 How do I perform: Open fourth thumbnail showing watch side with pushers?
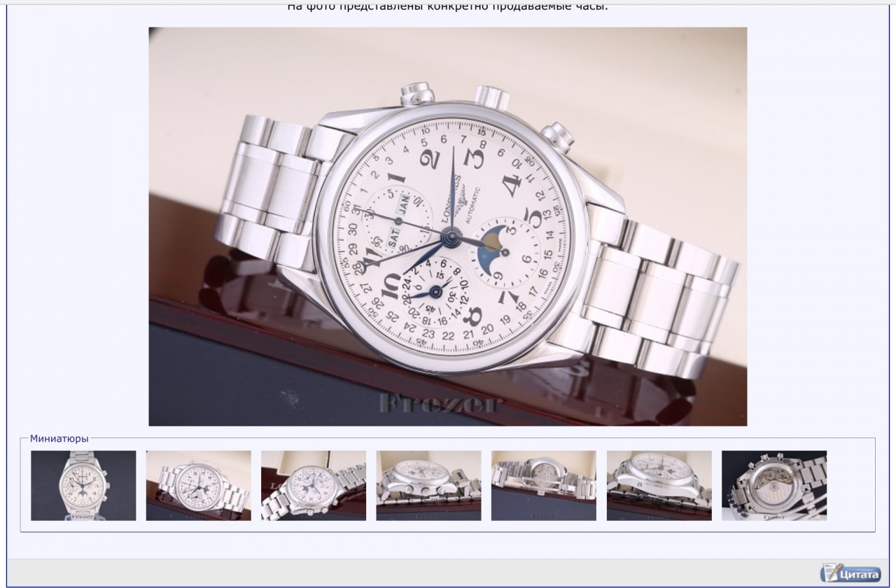pyautogui.click(x=428, y=485)
